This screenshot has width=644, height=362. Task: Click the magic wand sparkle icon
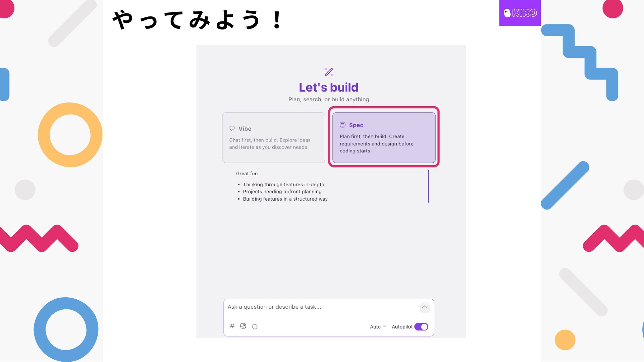[x=329, y=72]
